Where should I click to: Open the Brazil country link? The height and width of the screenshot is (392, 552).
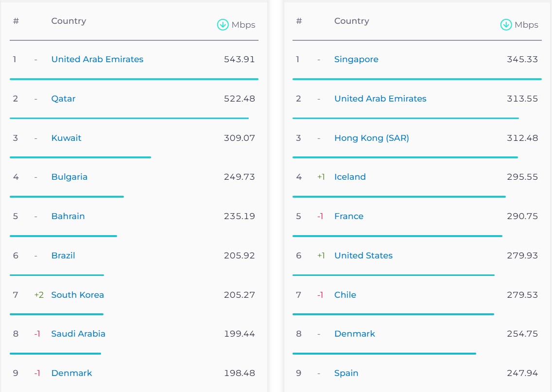(x=63, y=256)
